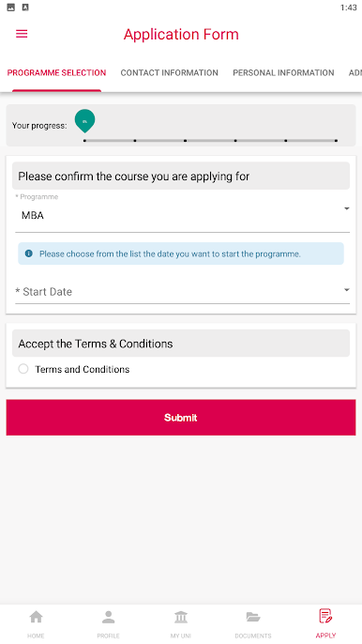Click the Submit button
The image size is (362, 644).
click(x=181, y=417)
